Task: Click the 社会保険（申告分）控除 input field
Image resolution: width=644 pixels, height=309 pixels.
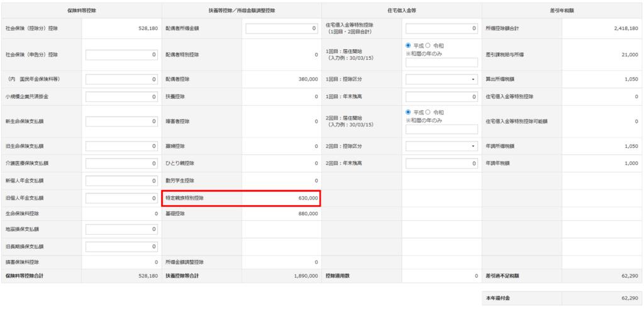Action: pos(121,55)
